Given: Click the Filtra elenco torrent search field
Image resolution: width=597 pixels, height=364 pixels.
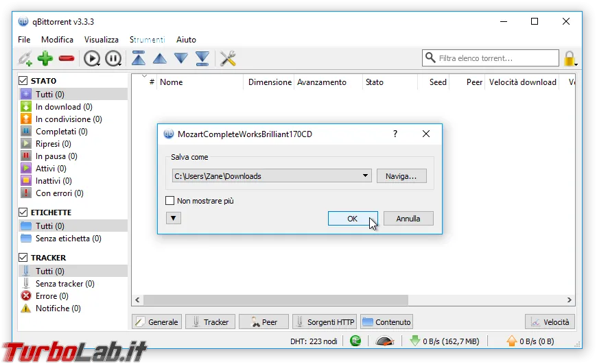Looking at the screenshot, I should click(491, 58).
